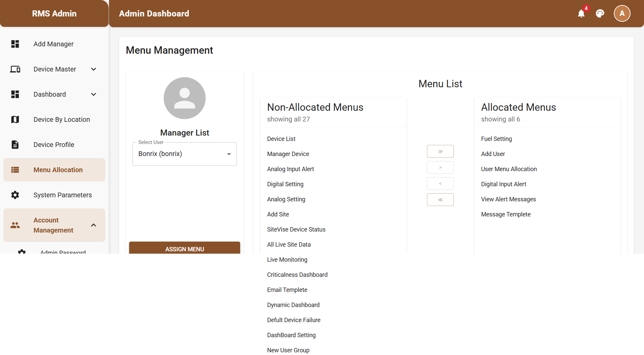Select Add User allocated menu
Screen dimensions: 644x355
(493, 154)
